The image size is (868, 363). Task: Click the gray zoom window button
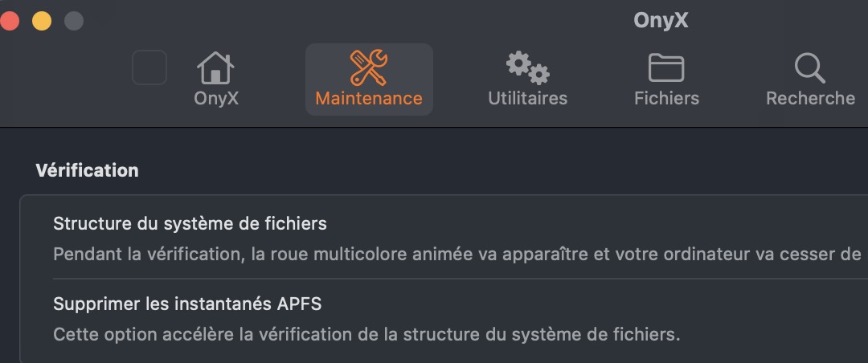coord(73,21)
